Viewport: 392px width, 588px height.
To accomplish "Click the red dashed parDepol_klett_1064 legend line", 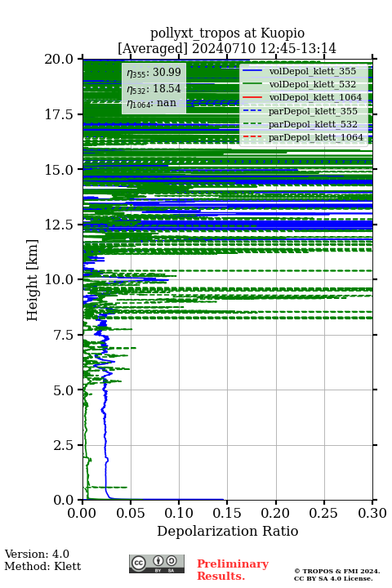I will pyautogui.click(x=252, y=137).
